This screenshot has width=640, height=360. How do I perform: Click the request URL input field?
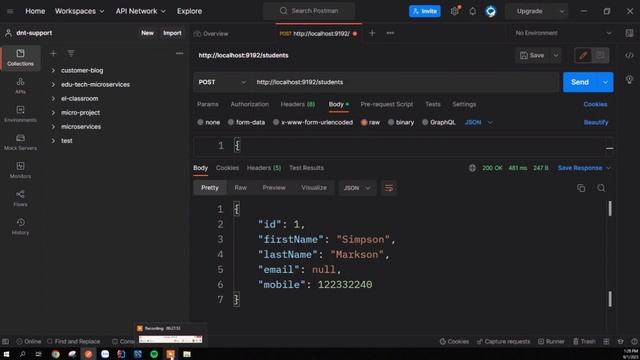pos(405,82)
